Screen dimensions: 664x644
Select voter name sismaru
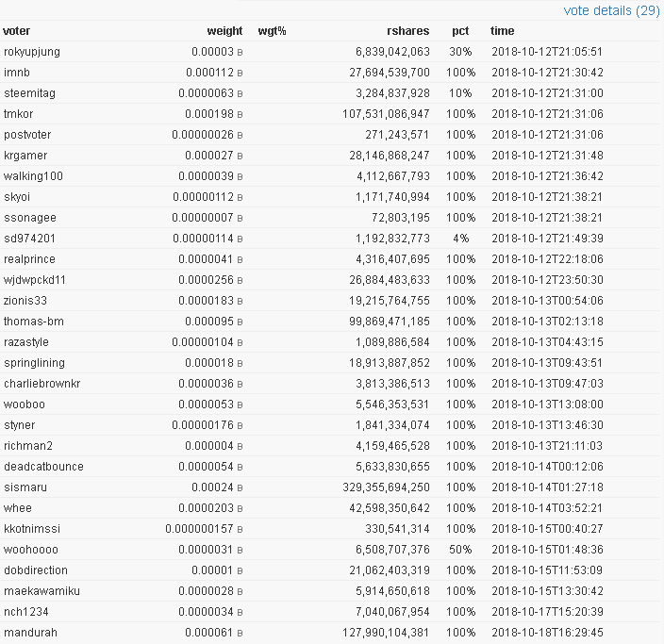[x=25, y=487]
